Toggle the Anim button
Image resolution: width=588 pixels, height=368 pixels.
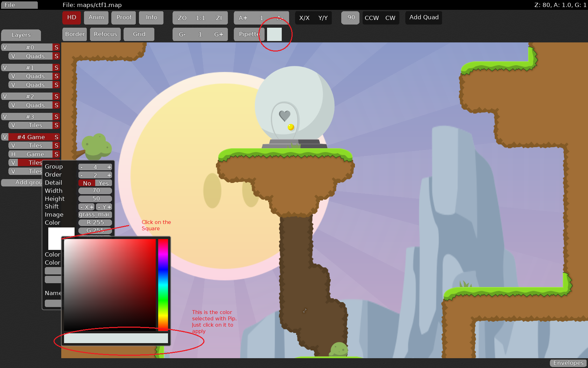[x=96, y=18]
